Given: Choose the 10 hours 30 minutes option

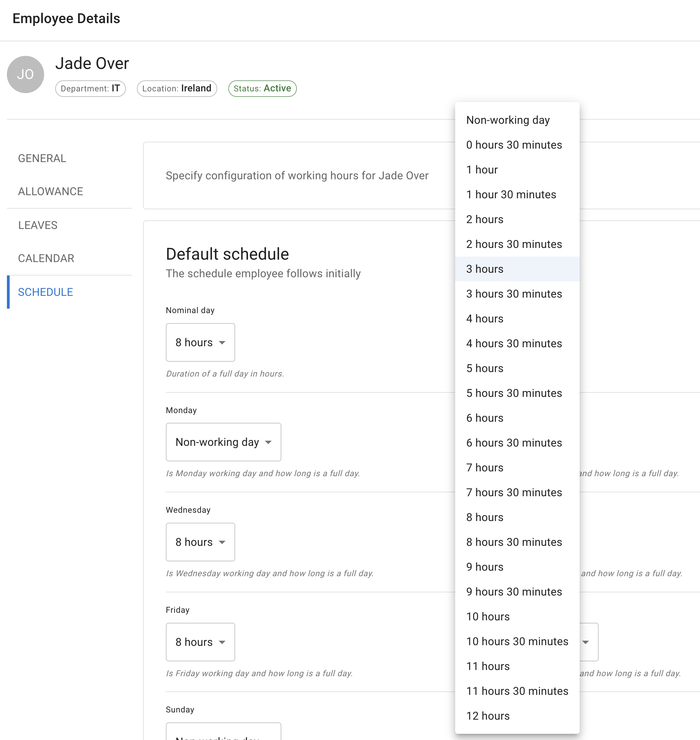Looking at the screenshot, I should pos(517,641).
